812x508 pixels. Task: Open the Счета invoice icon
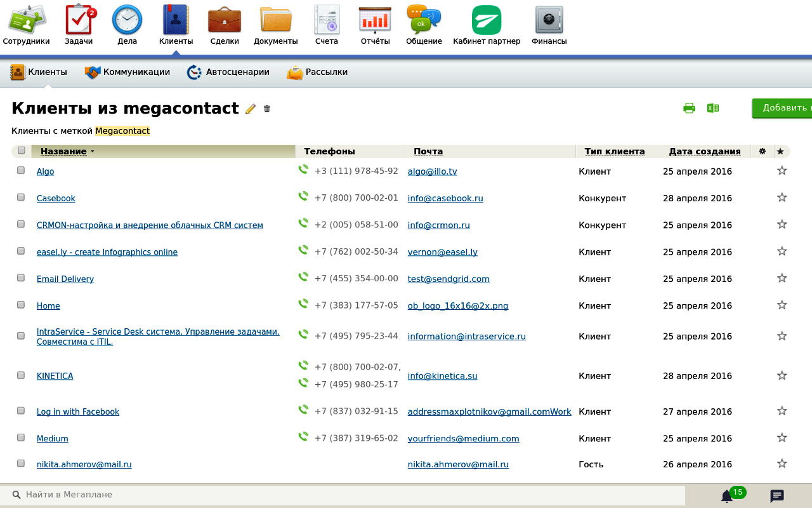point(327,25)
